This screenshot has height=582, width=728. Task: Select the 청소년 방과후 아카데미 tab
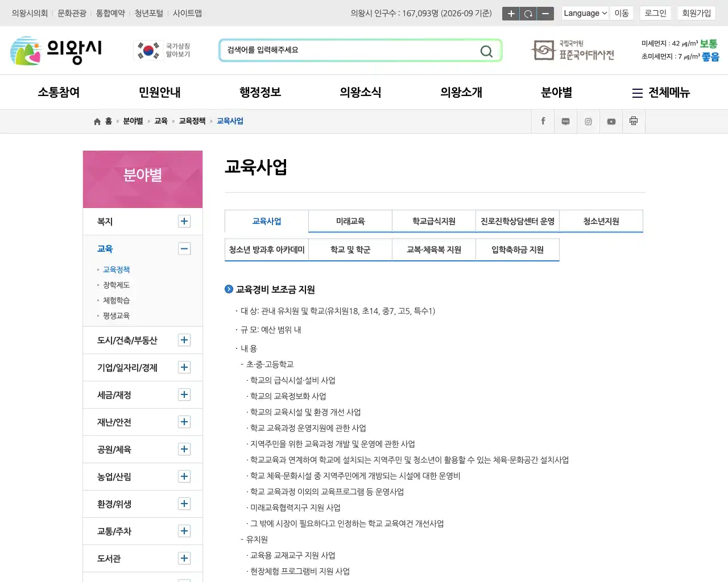point(267,250)
